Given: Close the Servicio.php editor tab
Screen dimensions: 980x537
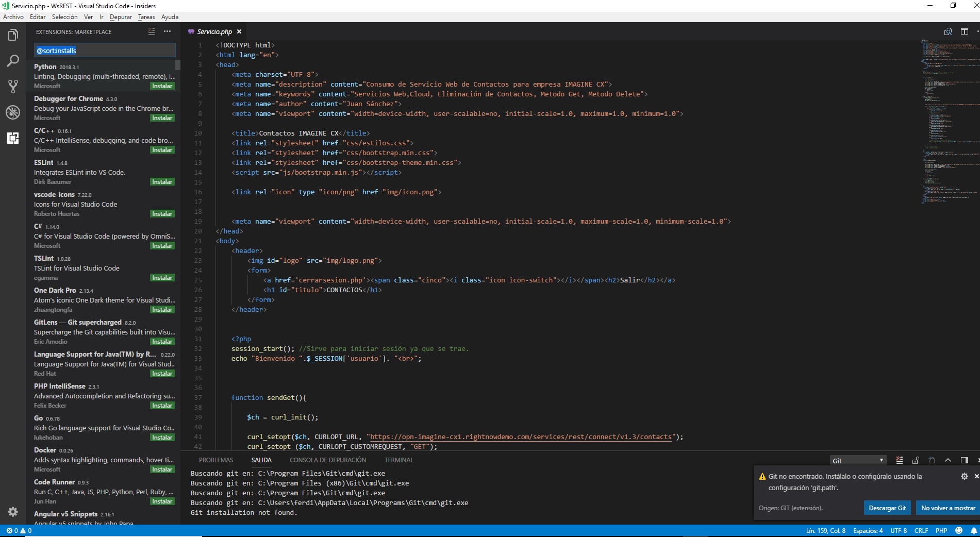Looking at the screenshot, I should 239,31.
